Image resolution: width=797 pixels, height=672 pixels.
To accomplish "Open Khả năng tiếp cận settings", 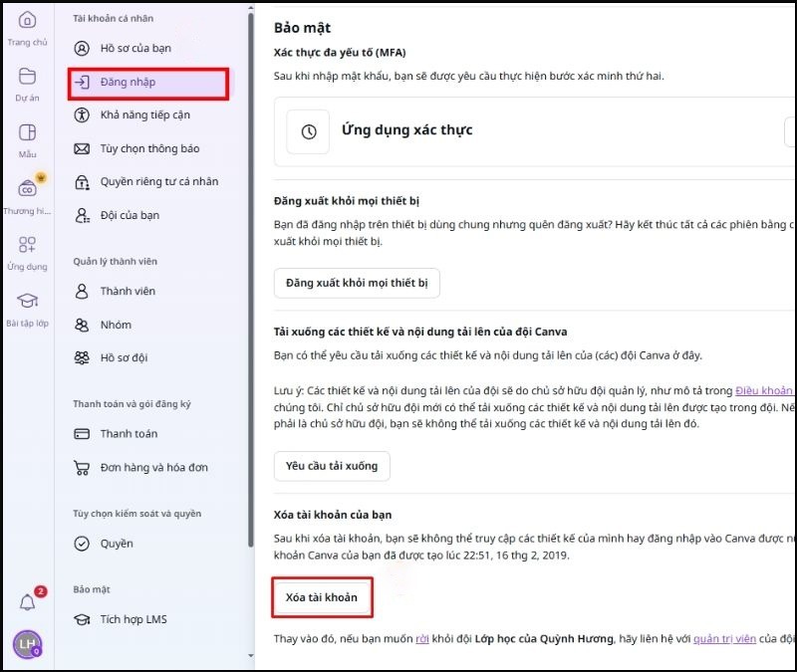I will [144, 114].
